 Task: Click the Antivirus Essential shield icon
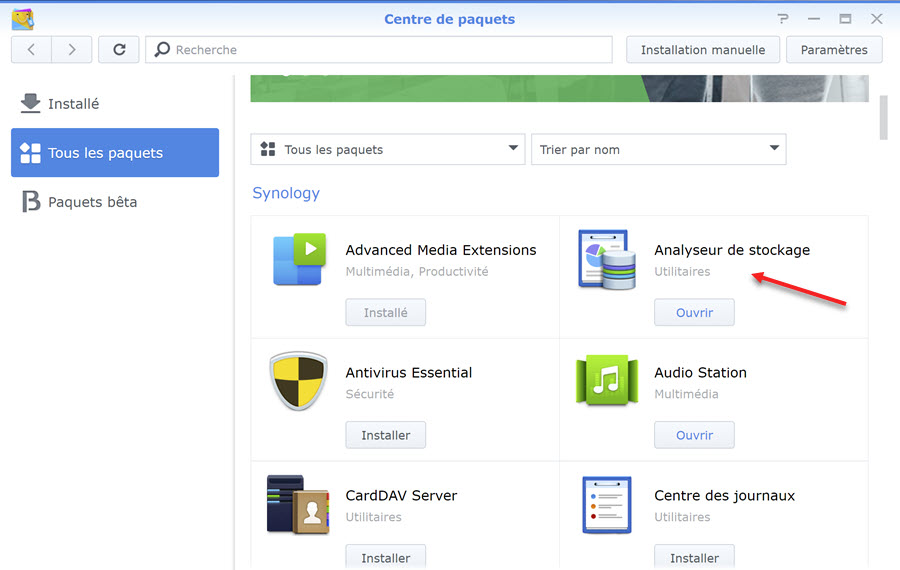298,381
